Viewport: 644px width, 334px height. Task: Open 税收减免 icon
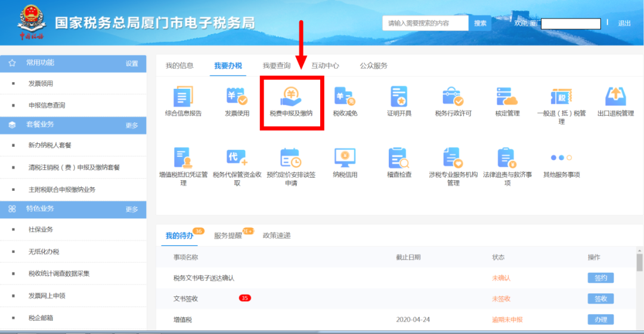[x=345, y=97]
